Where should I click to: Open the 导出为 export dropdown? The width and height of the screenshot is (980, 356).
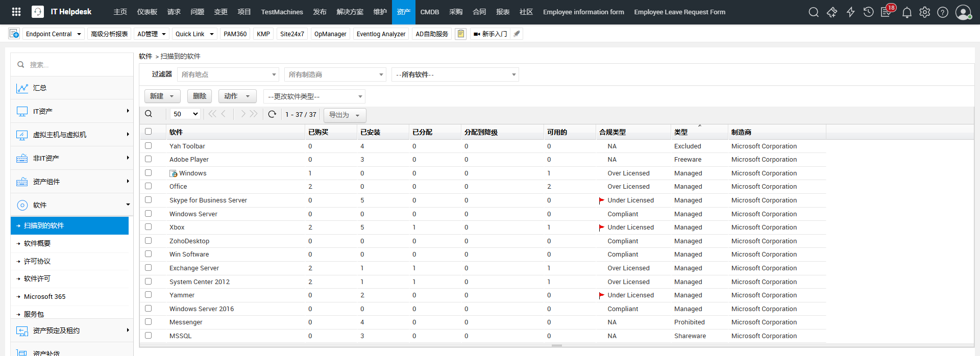tap(345, 115)
